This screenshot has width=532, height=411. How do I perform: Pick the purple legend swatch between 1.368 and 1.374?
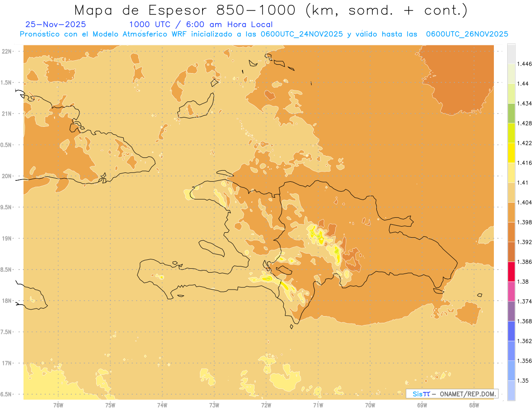click(511, 311)
